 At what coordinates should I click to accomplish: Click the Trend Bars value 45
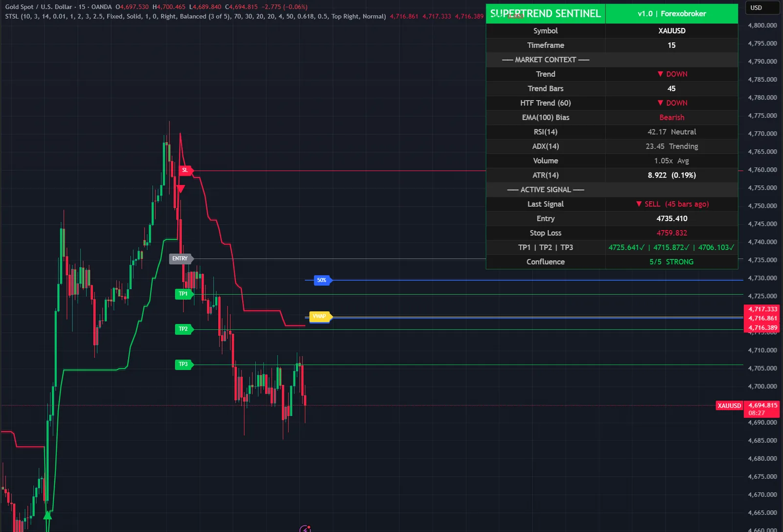[671, 89]
